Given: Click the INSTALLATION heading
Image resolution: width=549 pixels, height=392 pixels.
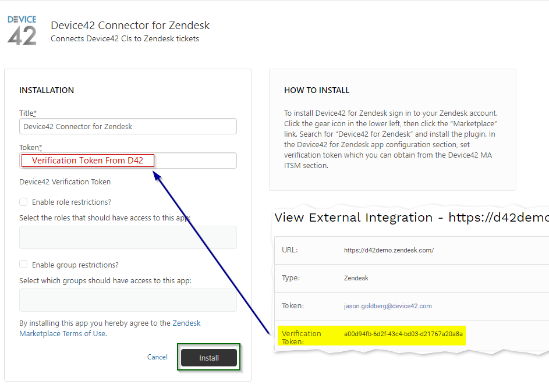Looking at the screenshot, I should [x=47, y=90].
